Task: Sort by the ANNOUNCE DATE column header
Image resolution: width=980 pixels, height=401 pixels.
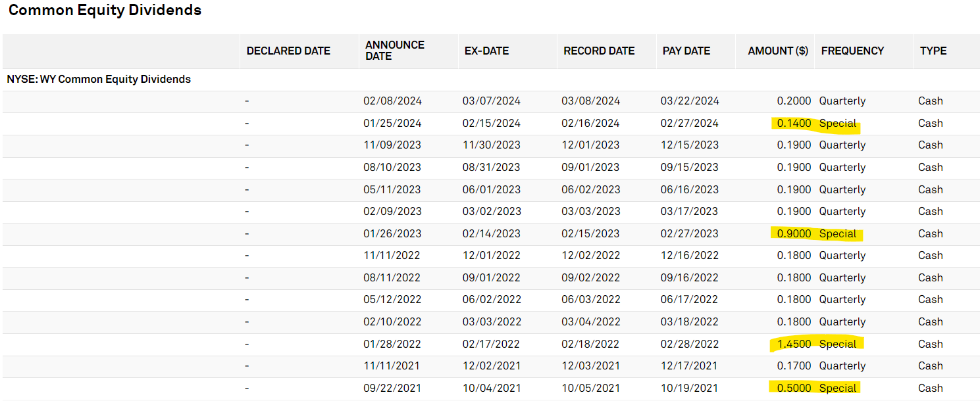Action: (395, 51)
